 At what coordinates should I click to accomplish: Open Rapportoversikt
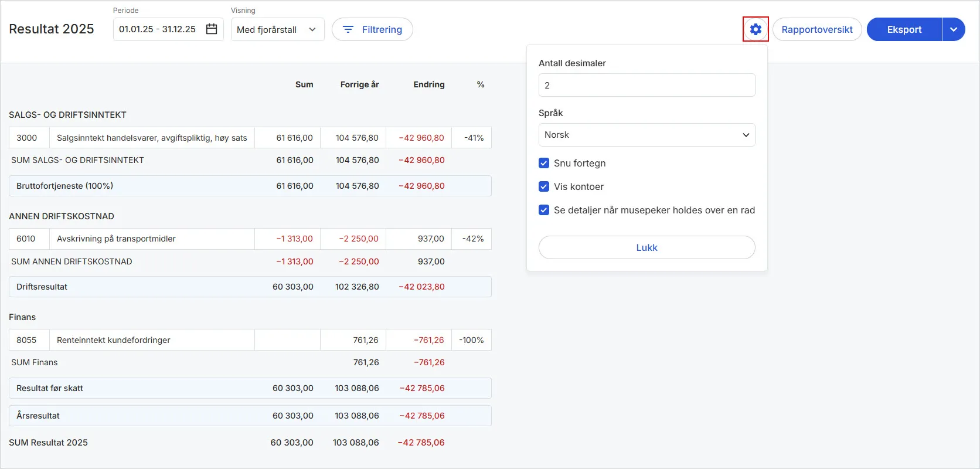pos(816,29)
